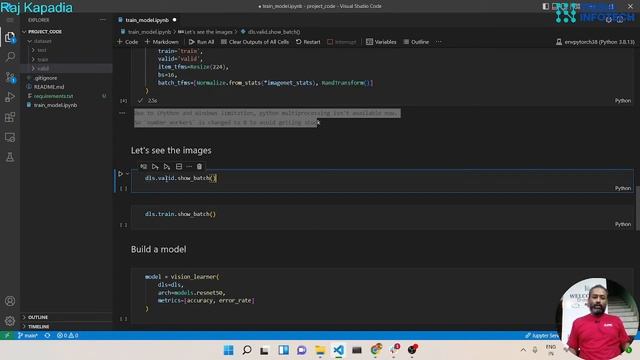Run the dls.valid.show_batch() cell
The image size is (640, 360).
pyautogui.click(x=120, y=173)
